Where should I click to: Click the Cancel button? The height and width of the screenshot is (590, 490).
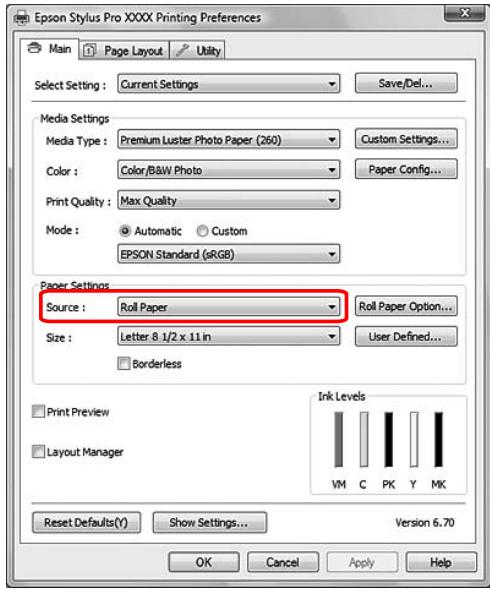[x=283, y=562]
